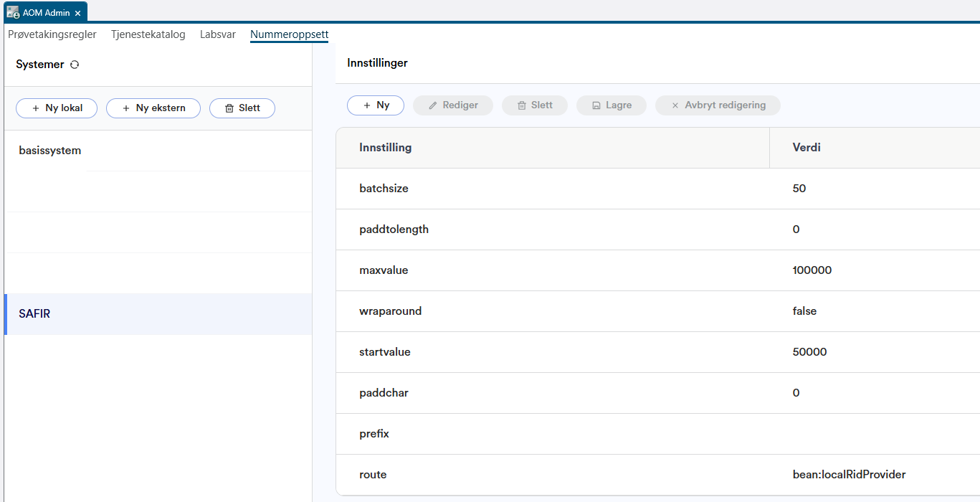Save settings with Lagre
The height and width of the screenshot is (502, 980).
point(612,105)
